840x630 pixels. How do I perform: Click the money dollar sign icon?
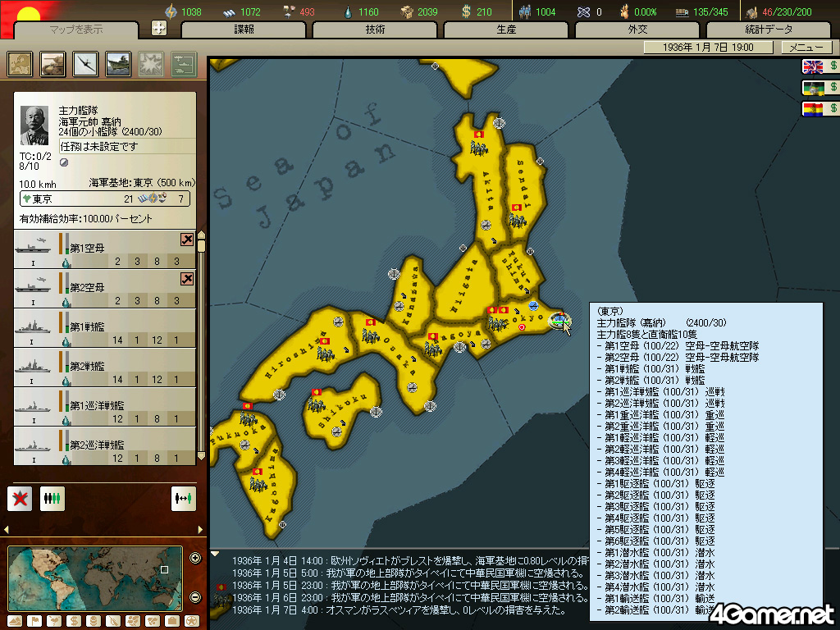[466, 11]
